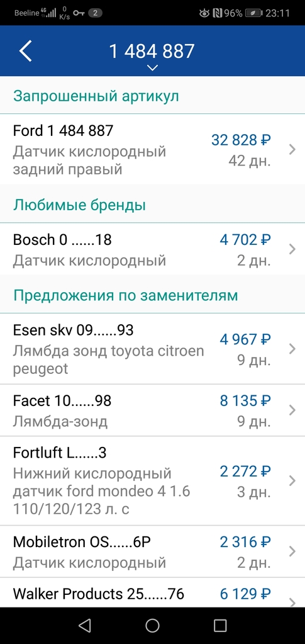Expand dropdown chevron under 1 484 887
This screenshot has width=305, height=644.
(152, 68)
